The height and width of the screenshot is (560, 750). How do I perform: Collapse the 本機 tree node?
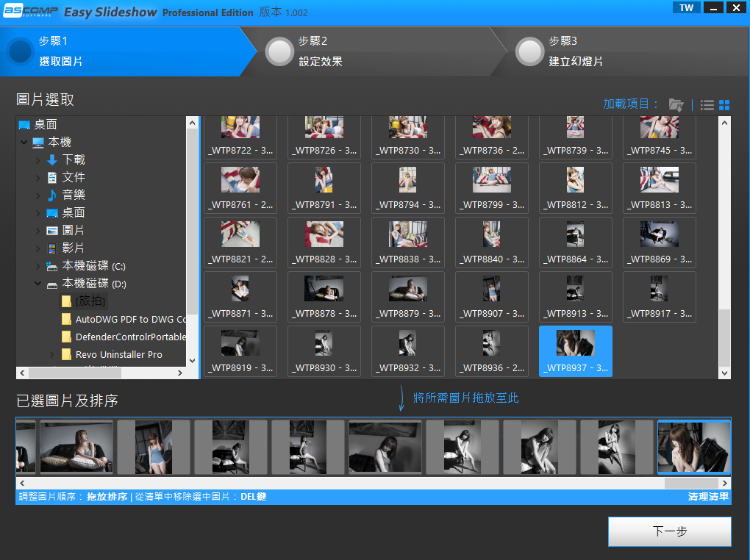(24, 142)
